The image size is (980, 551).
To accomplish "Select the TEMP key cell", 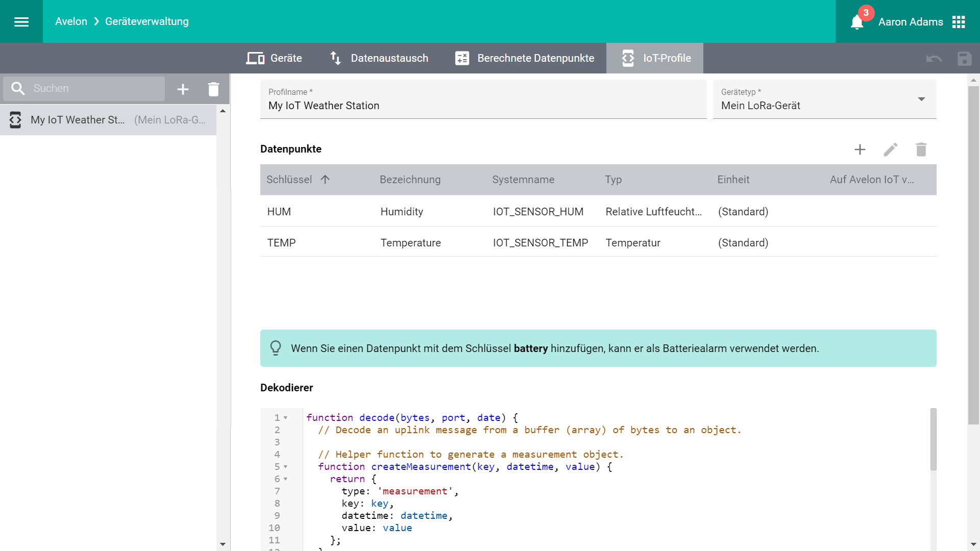I will point(281,243).
